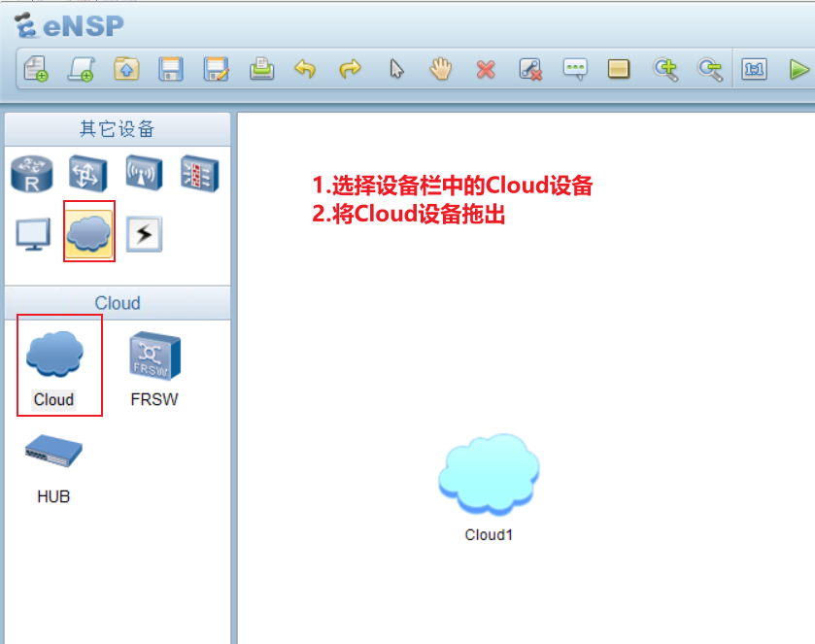Click the New Topology toolbar icon
815x644 pixels.
coord(36,69)
